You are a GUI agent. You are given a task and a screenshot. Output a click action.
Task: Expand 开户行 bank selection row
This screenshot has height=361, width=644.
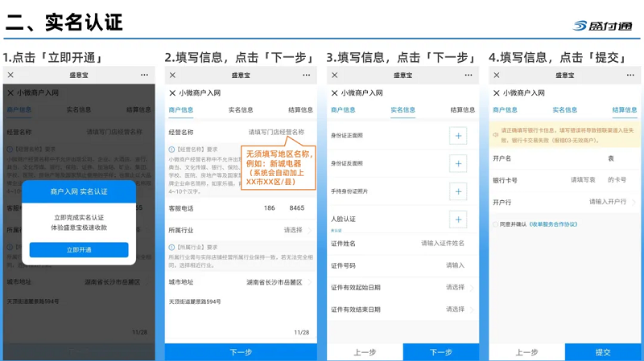(x=610, y=202)
